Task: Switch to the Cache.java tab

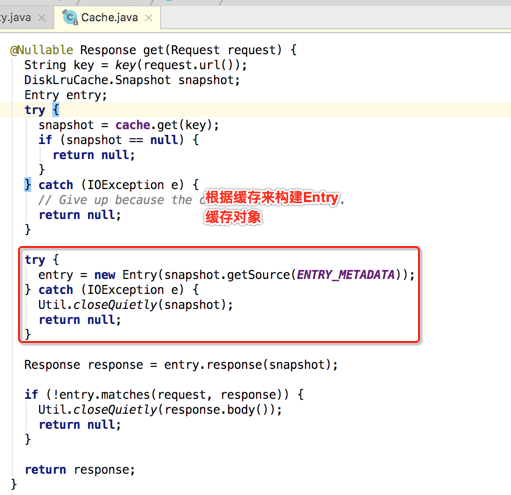Action: coord(107,18)
